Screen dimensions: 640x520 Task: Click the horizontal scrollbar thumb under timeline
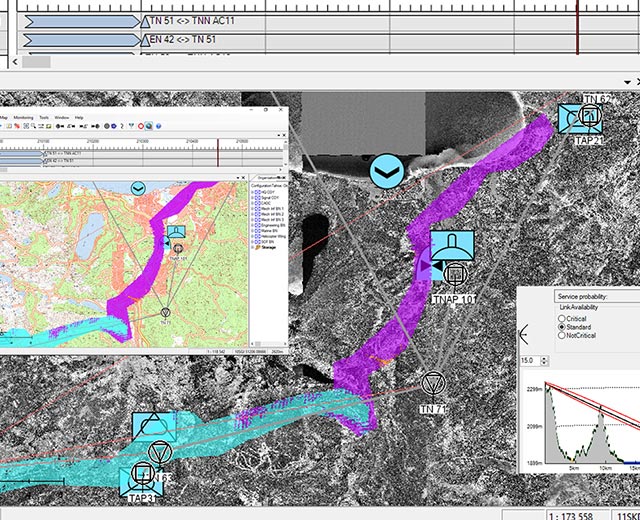pyautogui.click(x=36, y=61)
